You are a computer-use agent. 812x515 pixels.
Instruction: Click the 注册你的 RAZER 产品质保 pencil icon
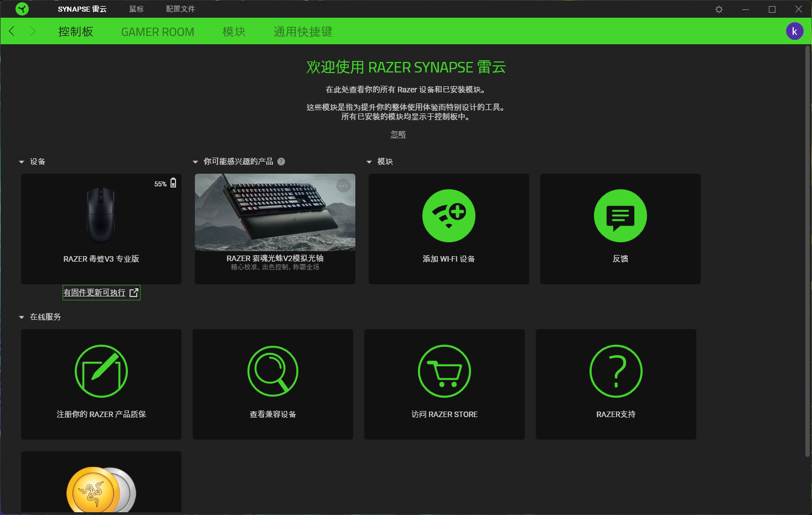point(101,371)
